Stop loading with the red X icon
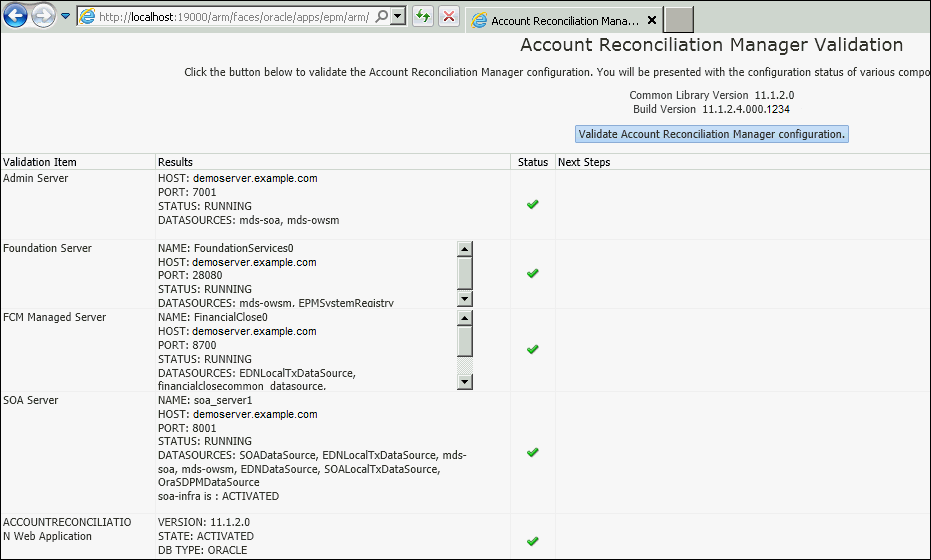 pyautogui.click(x=449, y=17)
